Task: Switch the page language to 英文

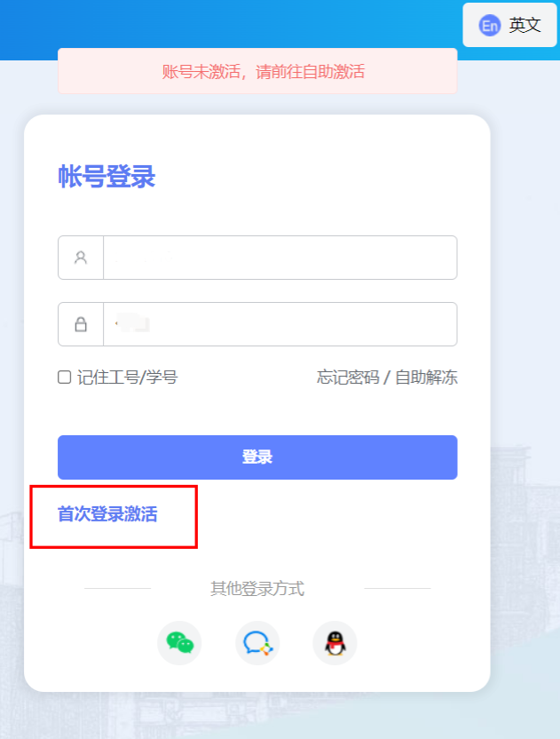Action: tap(509, 25)
